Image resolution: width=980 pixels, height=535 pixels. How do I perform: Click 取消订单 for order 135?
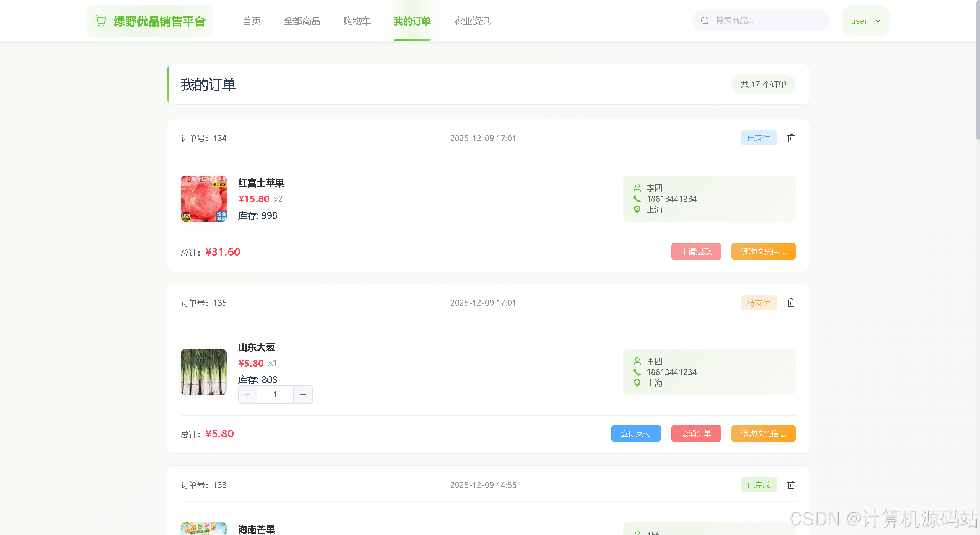[x=696, y=434]
